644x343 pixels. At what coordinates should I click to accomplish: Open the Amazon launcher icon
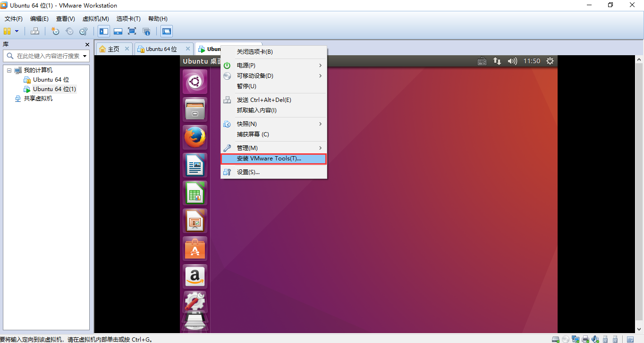(x=195, y=277)
